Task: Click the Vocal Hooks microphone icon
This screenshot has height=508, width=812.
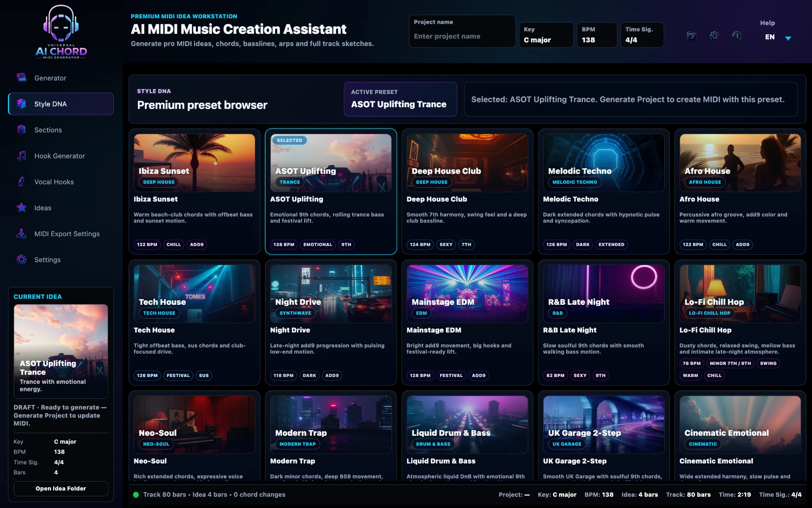Action: click(x=21, y=182)
